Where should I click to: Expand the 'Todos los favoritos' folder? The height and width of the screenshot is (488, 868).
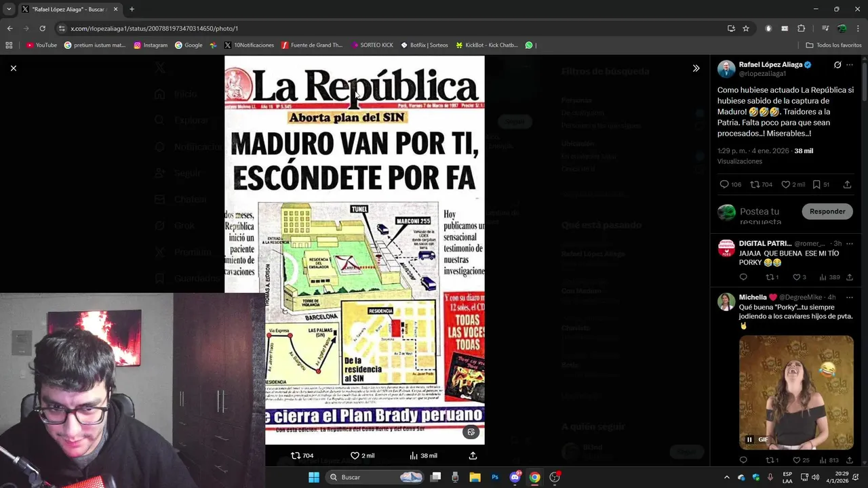point(833,45)
